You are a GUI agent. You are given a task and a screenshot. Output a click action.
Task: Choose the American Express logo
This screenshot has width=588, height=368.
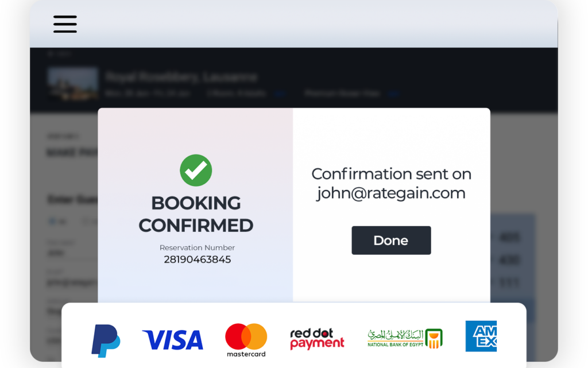[x=481, y=336]
